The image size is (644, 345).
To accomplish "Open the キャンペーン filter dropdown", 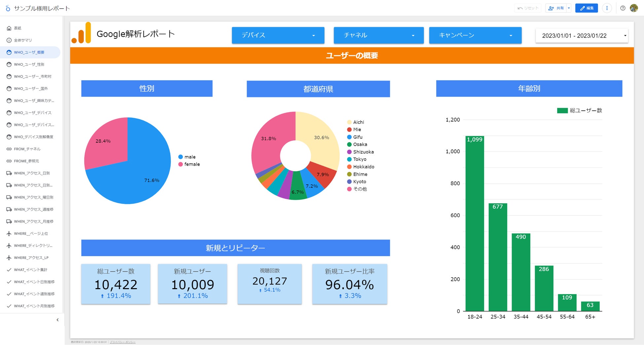I will point(475,35).
